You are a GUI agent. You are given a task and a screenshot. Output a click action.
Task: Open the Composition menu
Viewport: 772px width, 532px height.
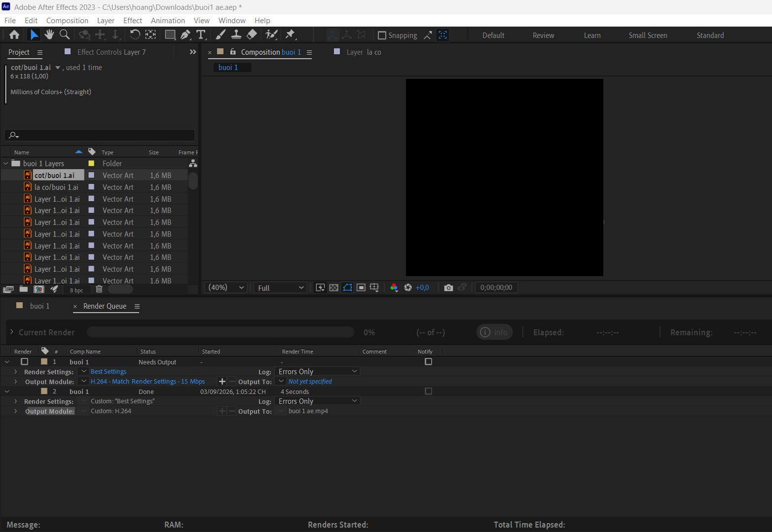[67, 20]
